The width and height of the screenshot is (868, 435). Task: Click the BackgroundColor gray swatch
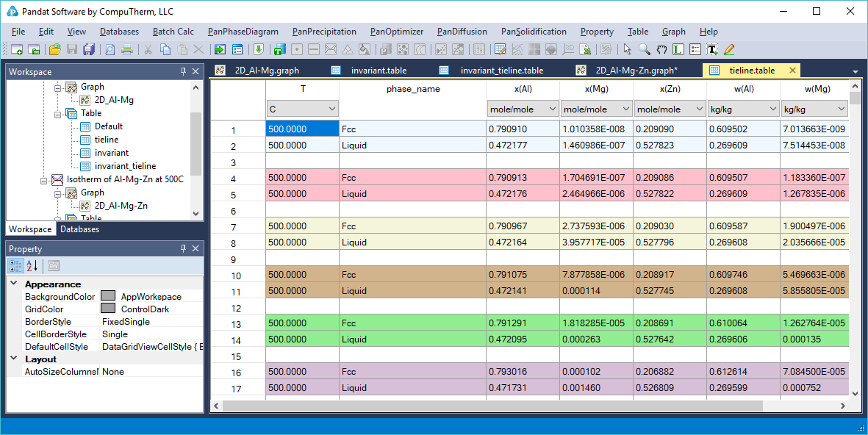tap(108, 297)
